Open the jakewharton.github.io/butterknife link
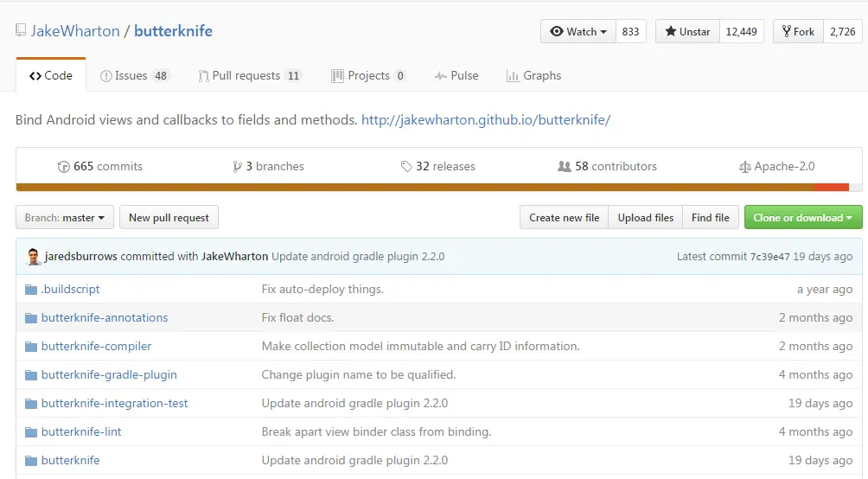This screenshot has width=868, height=479. click(x=486, y=120)
